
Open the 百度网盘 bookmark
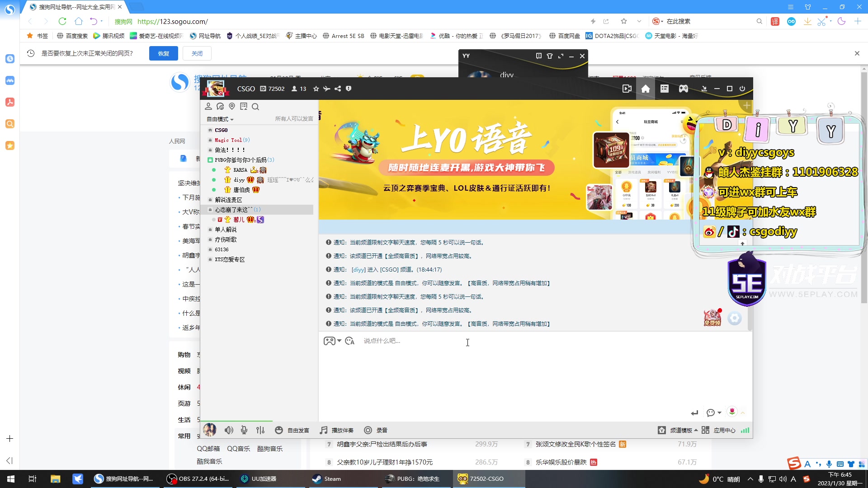click(x=564, y=36)
